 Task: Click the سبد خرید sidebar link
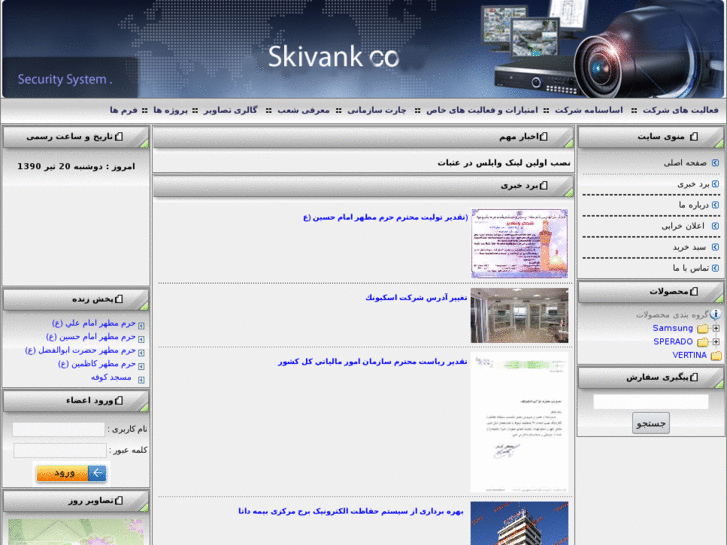click(x=689, y=247)
